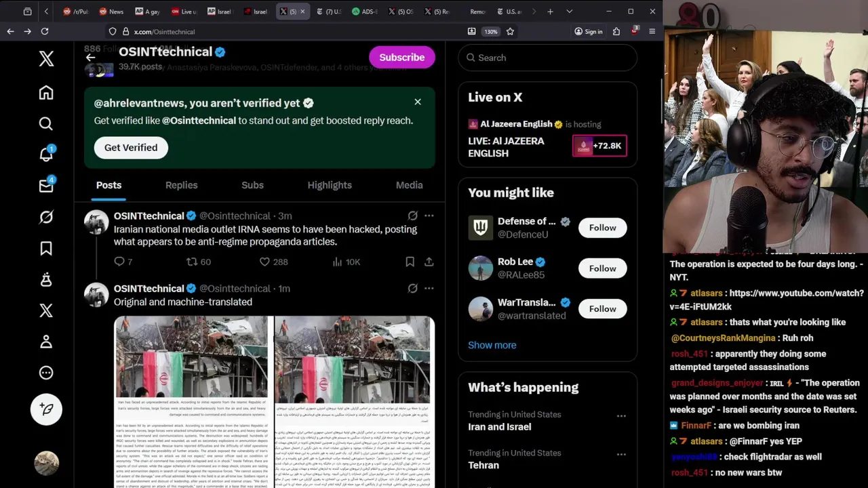Open more menu on the IRNA post
The image size is (868, 488).
point(429,216)
